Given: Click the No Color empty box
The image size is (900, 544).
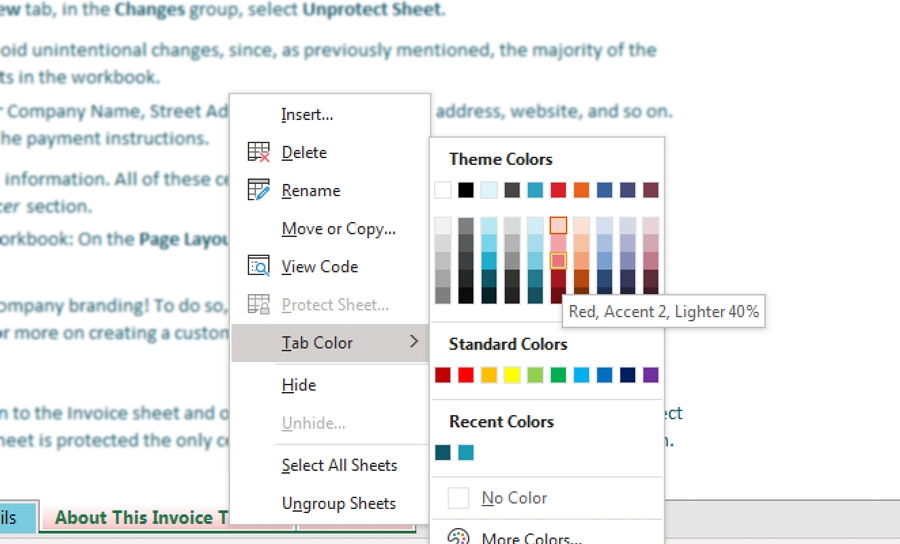Looking at the screenshot, I should (x=458, y=498).
